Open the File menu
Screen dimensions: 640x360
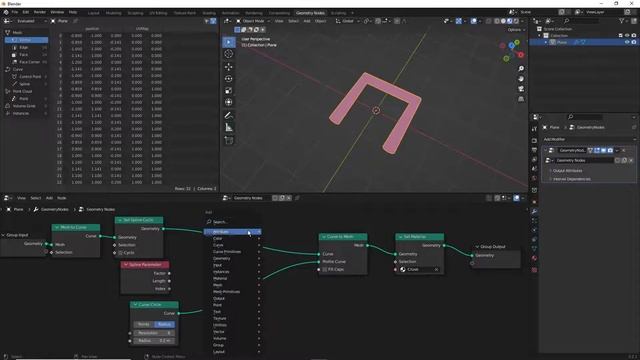(x=15, y=12)
